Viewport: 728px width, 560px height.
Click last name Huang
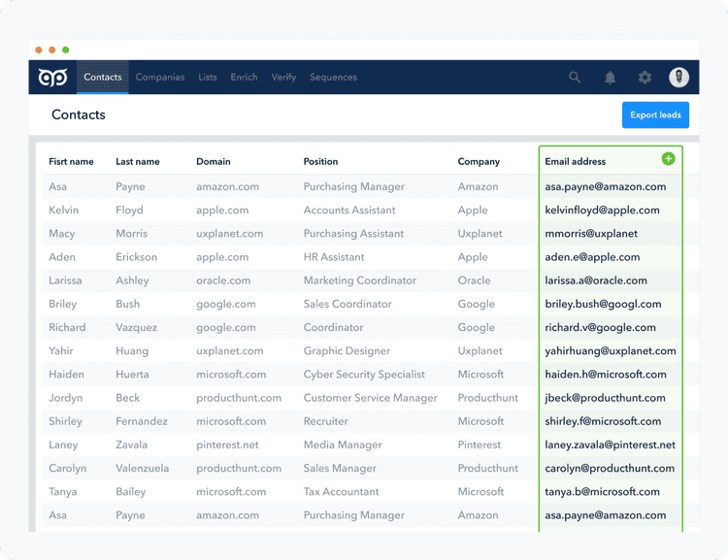coord(132,351)
